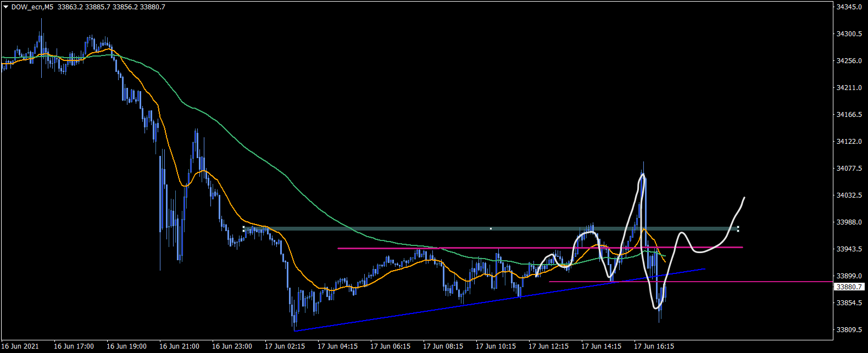
Task: Click the 34256.0 price scale label
Action: (849, 61)
